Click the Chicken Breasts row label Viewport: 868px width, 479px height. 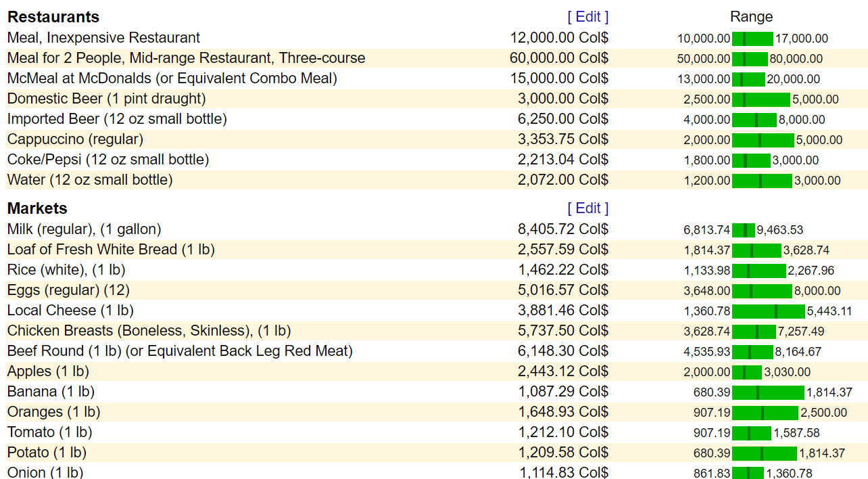tap(149, 331)
